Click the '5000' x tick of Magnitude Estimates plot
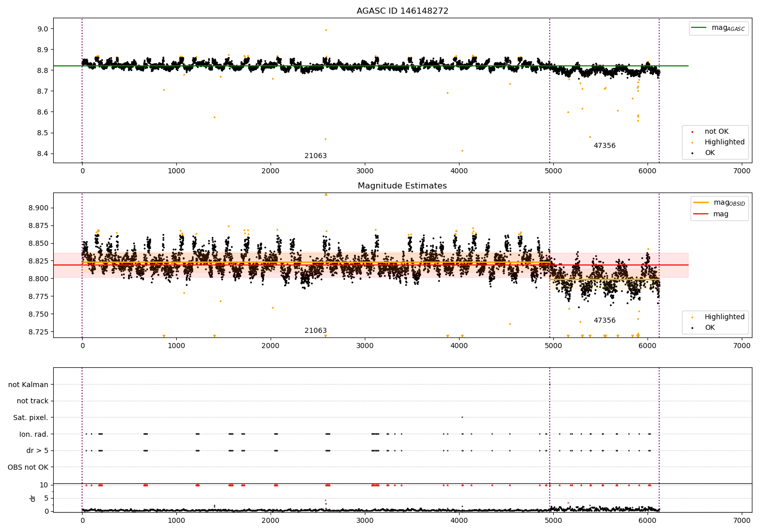Image resolution: width=760 pixels, height=532 pixels. click(553, 346)
